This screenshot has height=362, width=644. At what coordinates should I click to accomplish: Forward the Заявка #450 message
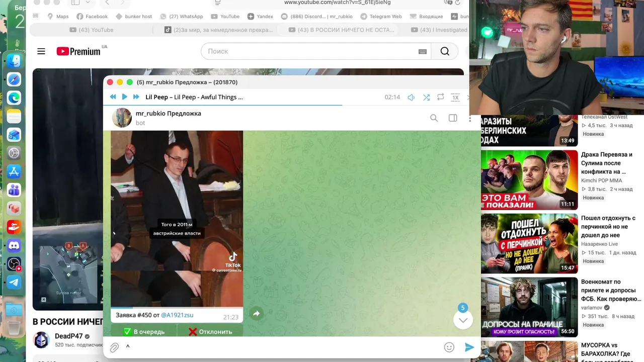click(x=256, y=314)
